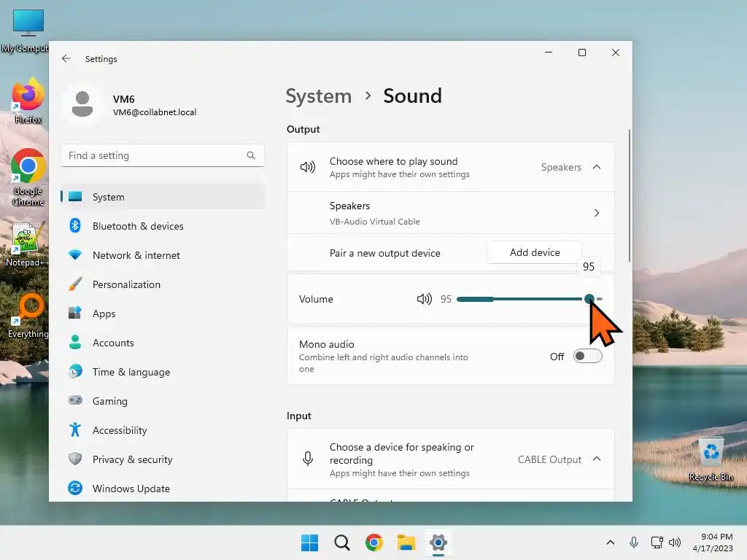Click the microphone icon in Input section
Image resolution: width=747 pixels, height=560 pixels.
tap(308, 459)
